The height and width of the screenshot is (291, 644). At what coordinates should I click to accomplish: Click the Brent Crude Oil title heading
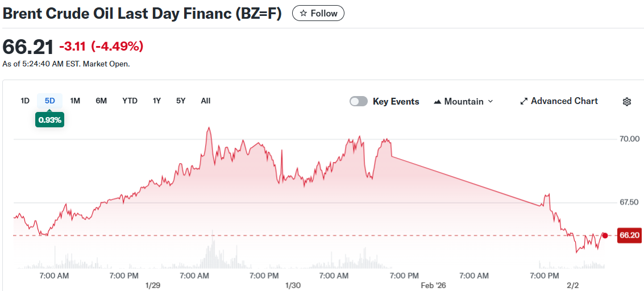[x=142, y=14]
